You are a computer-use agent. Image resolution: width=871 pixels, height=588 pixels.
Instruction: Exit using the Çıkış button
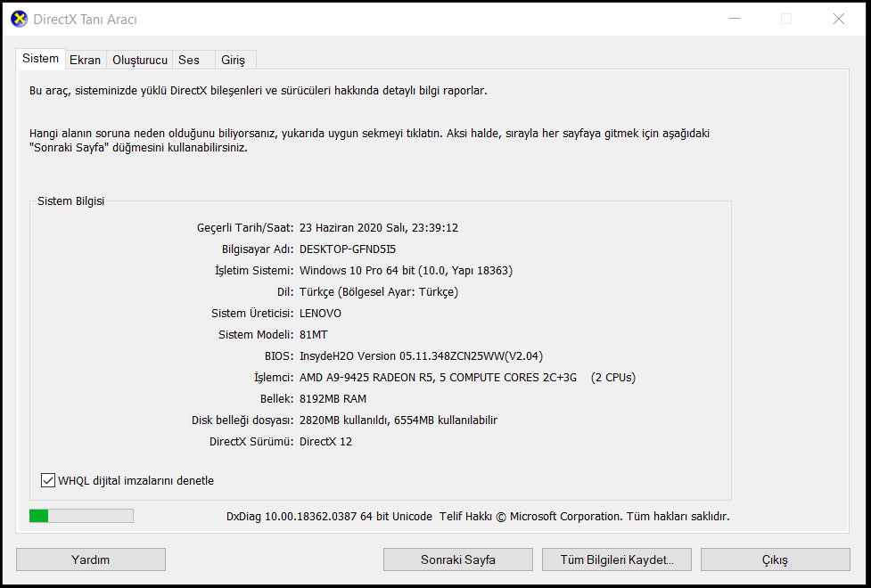pos(775,559)
